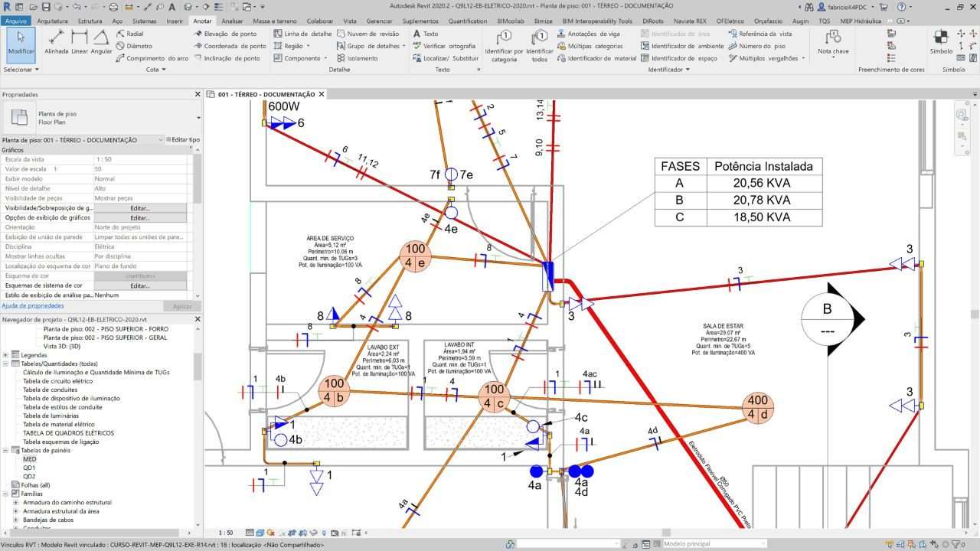Click Referência da vista
This screenshot has height=551, width=980.
pos(759,34)
